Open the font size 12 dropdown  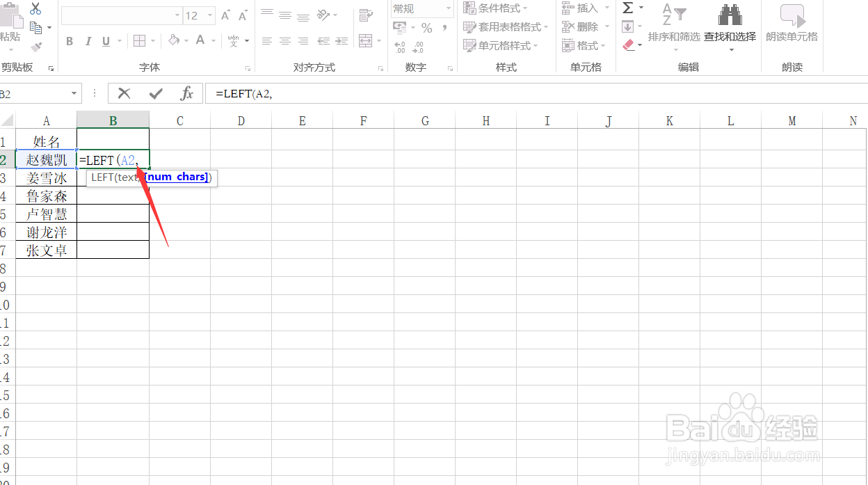pos(209,15)
